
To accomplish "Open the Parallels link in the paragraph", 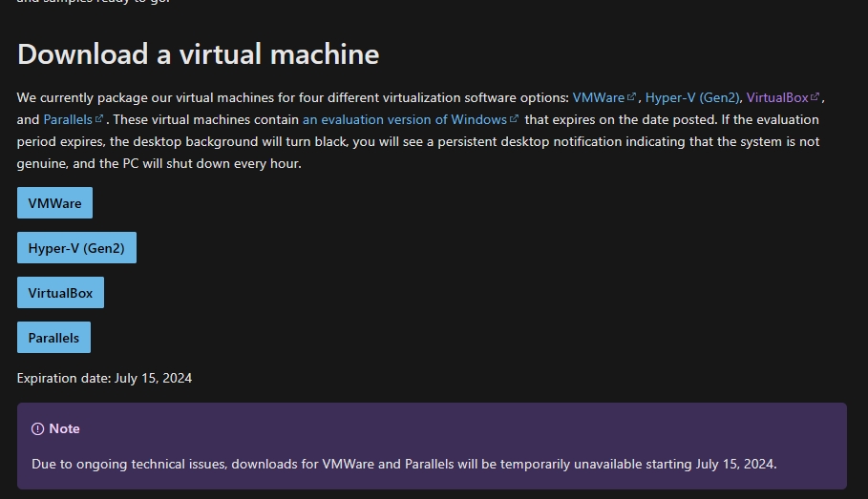I will pos(68,120).
